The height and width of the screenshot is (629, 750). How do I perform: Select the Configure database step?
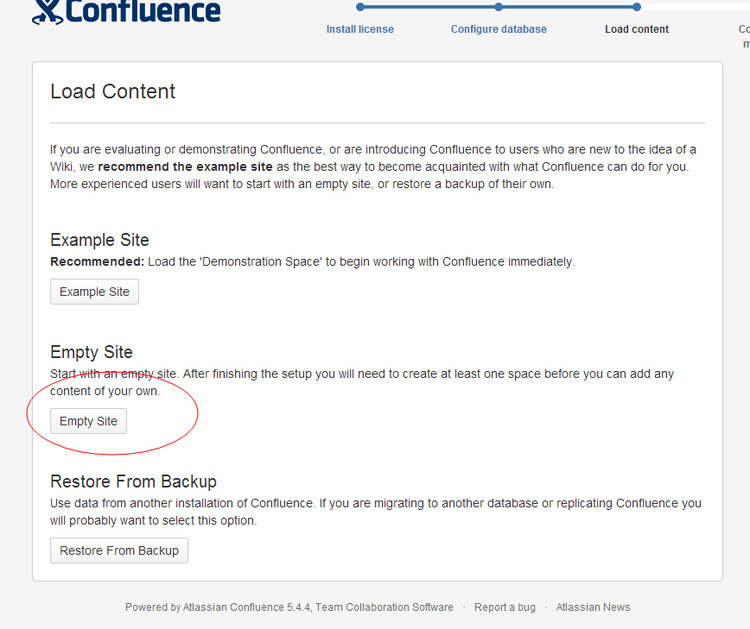coord(498,29)
